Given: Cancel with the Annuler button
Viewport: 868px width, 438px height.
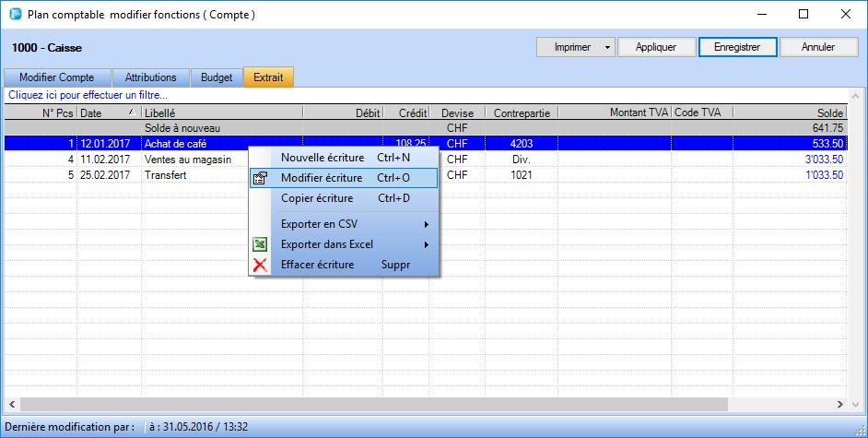Looking at the screenshot, I should [x=818, y=47].
